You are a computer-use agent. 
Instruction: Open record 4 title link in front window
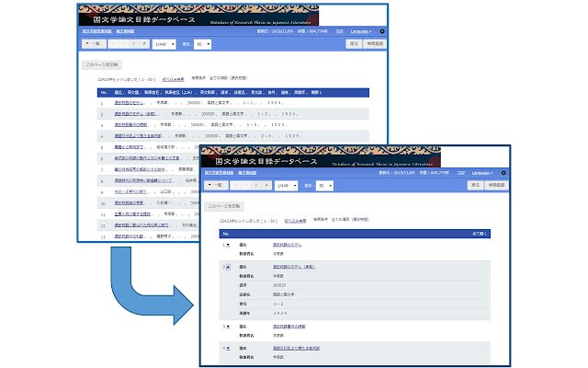[x=296, y=349]
